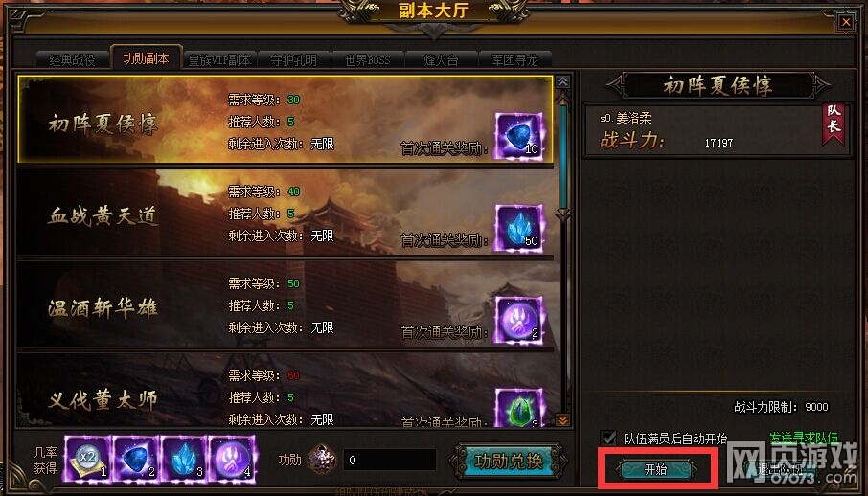Click the scroll-to-top double arrow of the dungeon list
This screenshot has height=496, width=868.
563,82
